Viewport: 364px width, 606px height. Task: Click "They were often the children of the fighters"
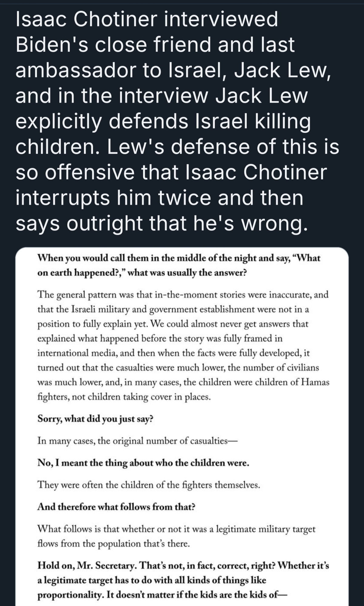149,485
